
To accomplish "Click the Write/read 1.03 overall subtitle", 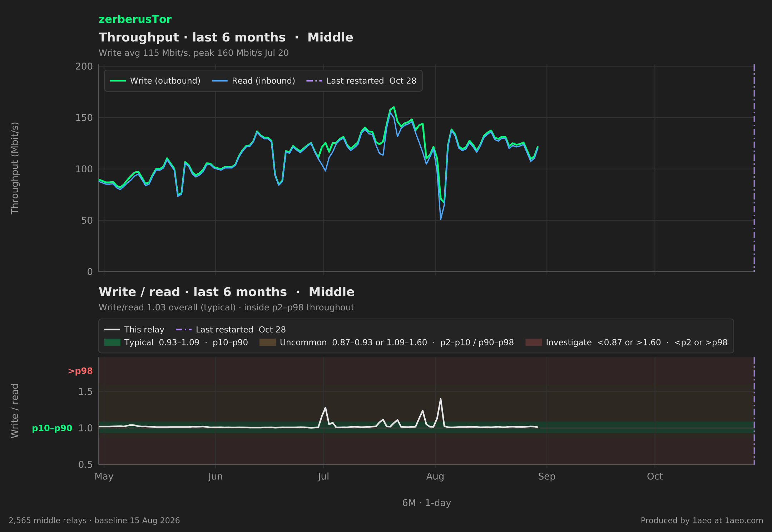I will click(x=226, y=307).
